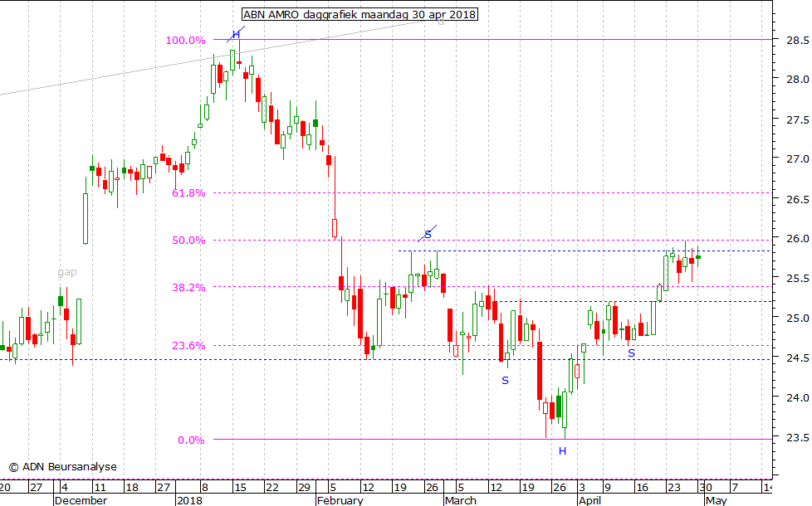Click the 27.5 price axis label
The width and height of the screenshot is (812, 506).
(x=798, y=119)
